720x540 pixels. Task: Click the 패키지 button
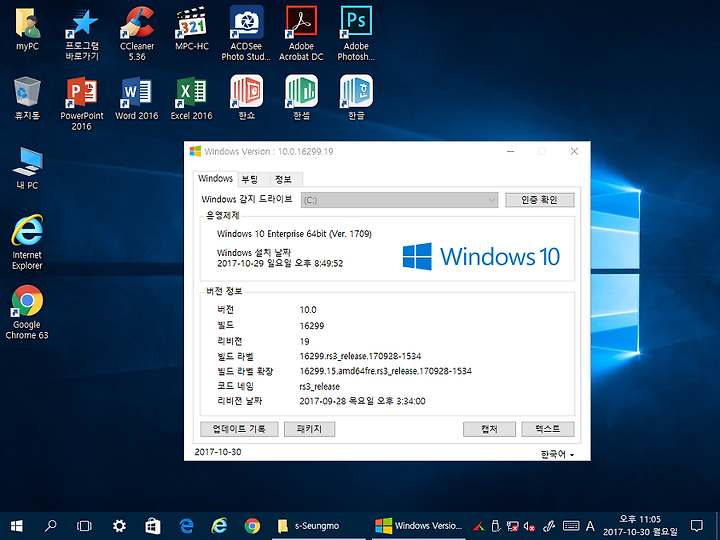click(x=309, y=429)
